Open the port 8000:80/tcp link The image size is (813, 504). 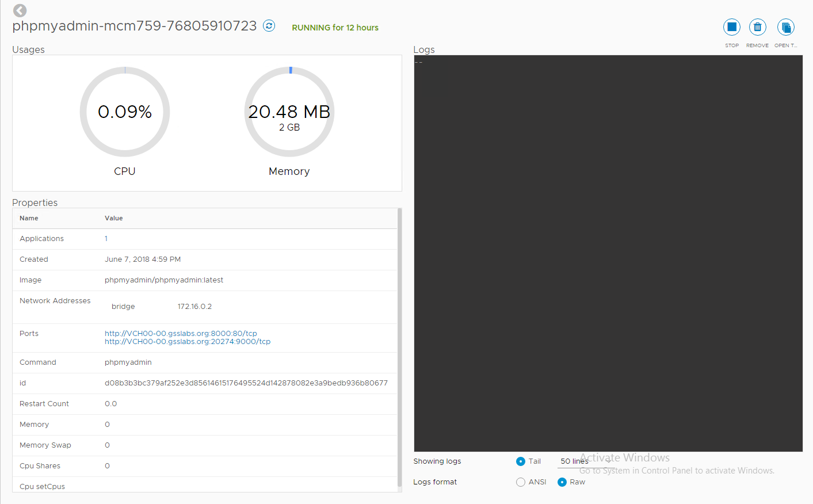tap(181, 334)
